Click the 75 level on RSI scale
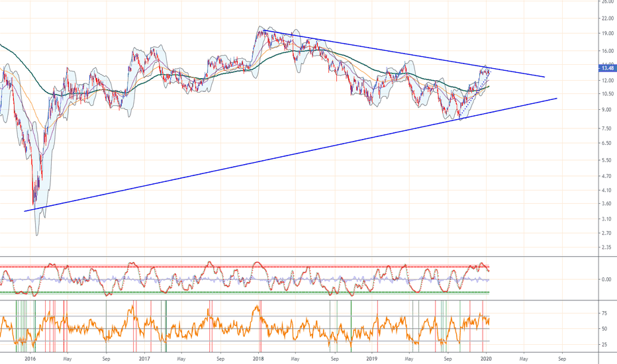The width and height of the screenshot is (617, 364). (x=604, y=313)
